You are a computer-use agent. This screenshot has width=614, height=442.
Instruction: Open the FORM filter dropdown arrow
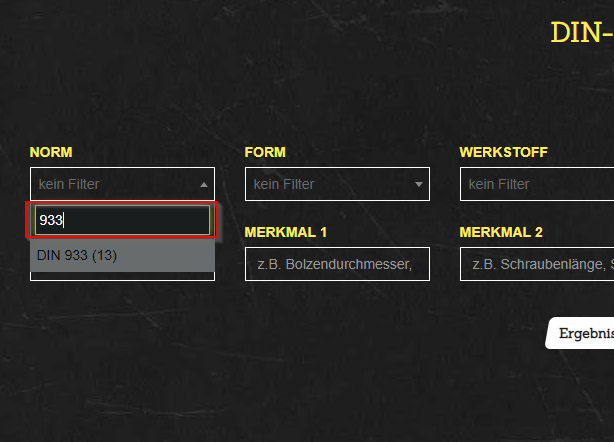pos(419,185)
